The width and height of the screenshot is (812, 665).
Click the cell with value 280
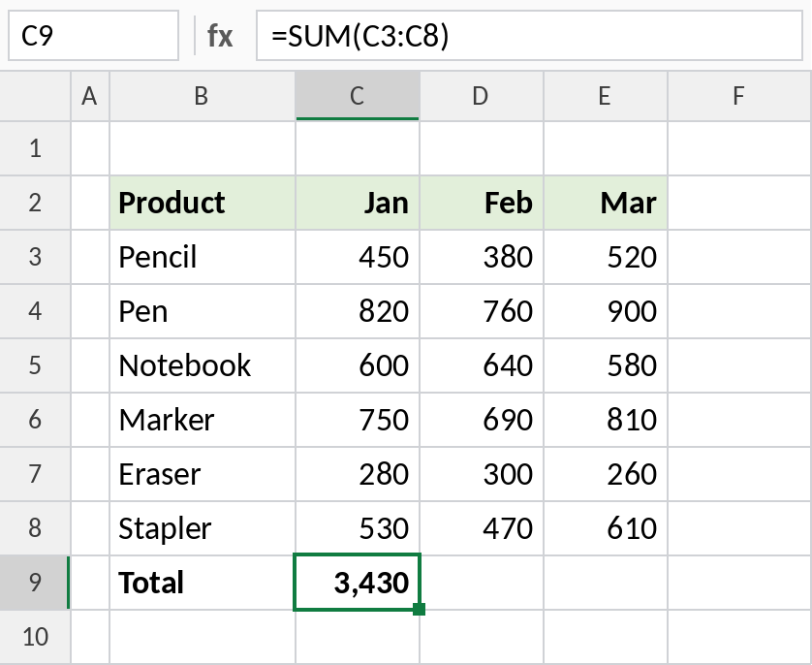[x=358, y=474]
